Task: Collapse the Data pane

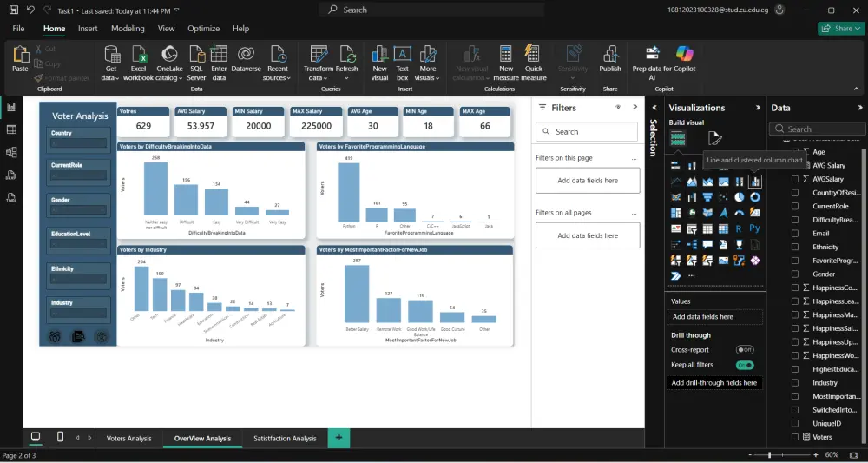Action: tap(859, 108)
